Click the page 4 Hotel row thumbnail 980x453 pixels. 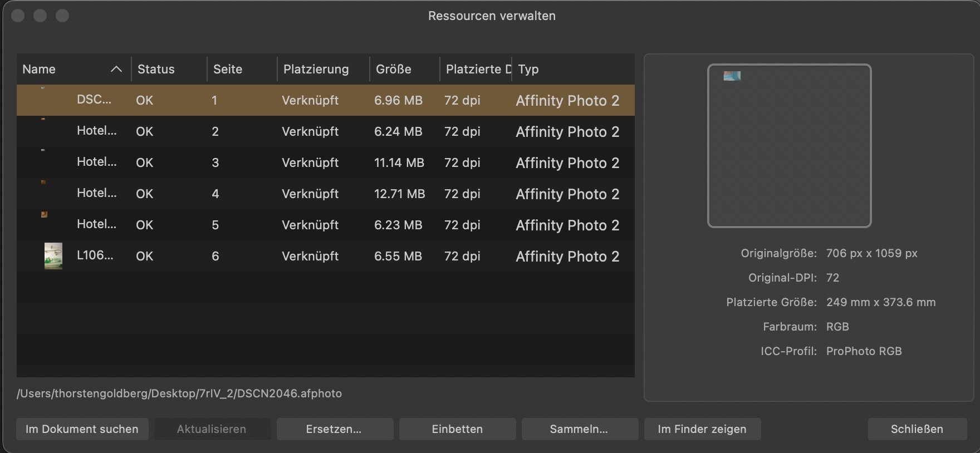pos(43,182)
